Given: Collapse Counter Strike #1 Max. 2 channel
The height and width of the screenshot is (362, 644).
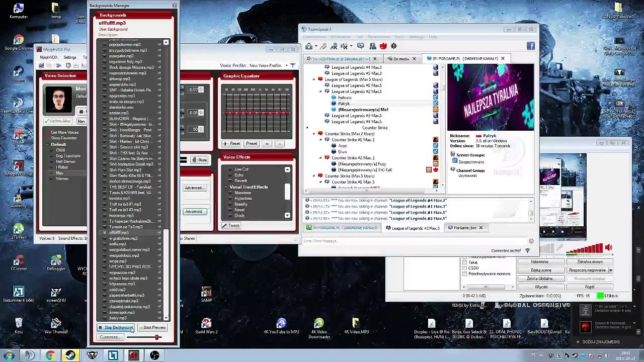Looking at the screenshot, I should 320,140.
